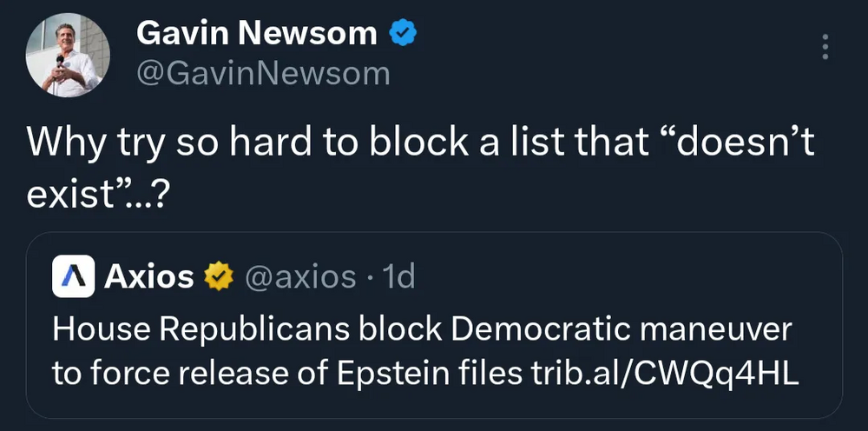The width and height of the screenshot is (868, 431).
Task: Open the Axios account name
Action: tap(149, 277)
